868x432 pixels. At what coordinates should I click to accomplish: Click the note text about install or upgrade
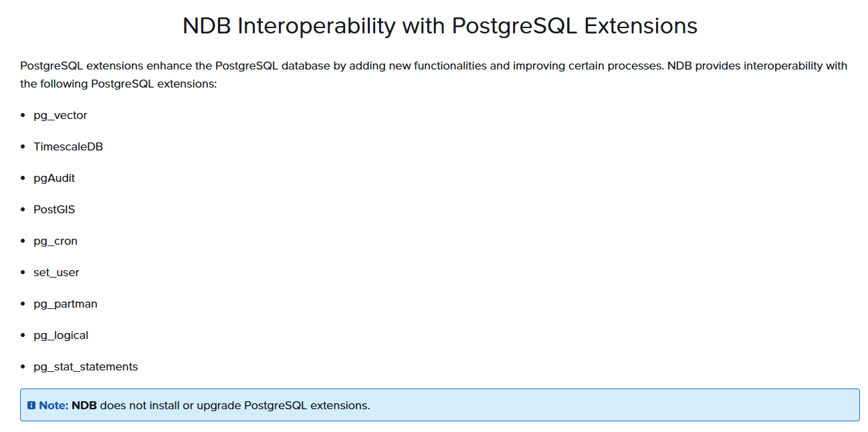[x=235, y=405]
